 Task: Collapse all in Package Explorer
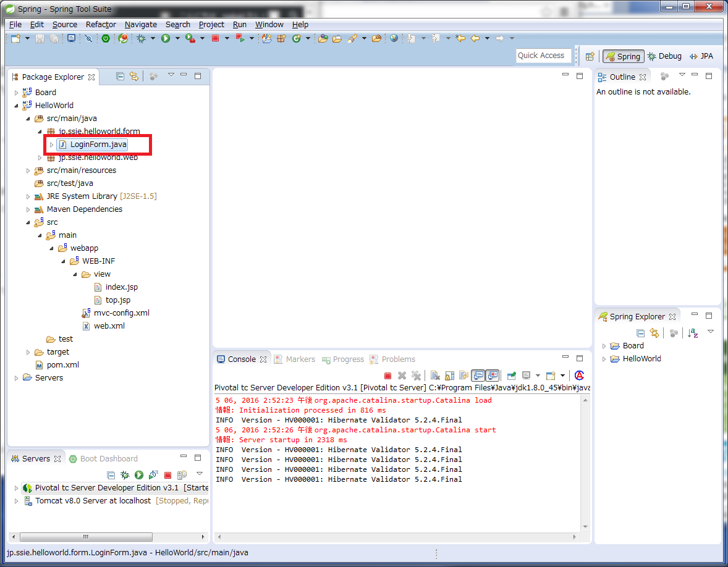(x=121, y=77)
